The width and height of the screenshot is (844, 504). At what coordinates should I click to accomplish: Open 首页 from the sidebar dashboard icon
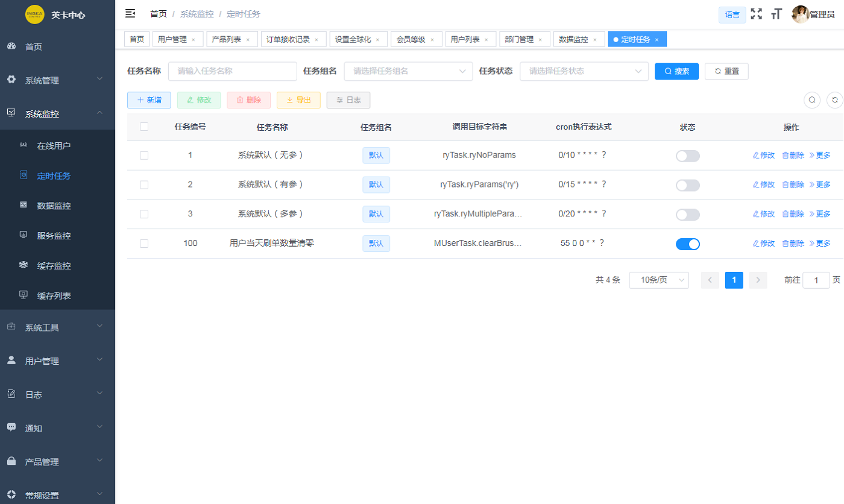pos(11,46)
